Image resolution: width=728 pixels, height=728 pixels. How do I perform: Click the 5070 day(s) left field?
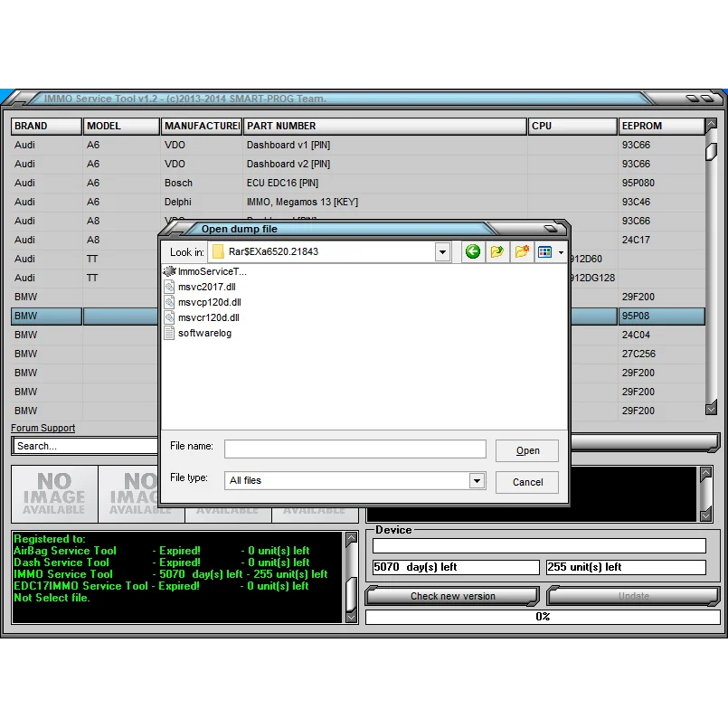(456, 567)
